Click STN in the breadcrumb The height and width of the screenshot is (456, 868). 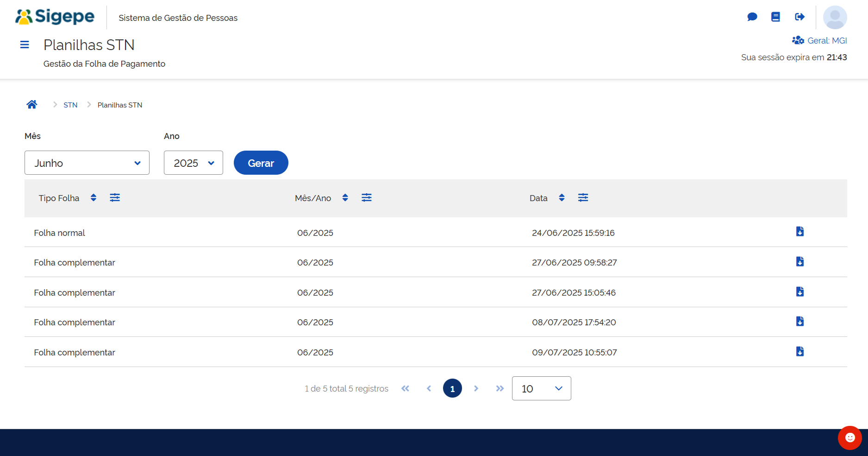coord(70,105)
